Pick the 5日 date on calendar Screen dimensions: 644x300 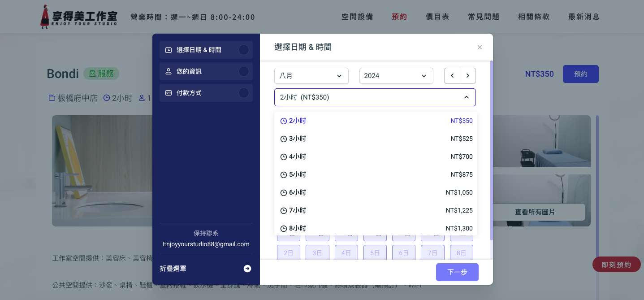coord(375,253)
